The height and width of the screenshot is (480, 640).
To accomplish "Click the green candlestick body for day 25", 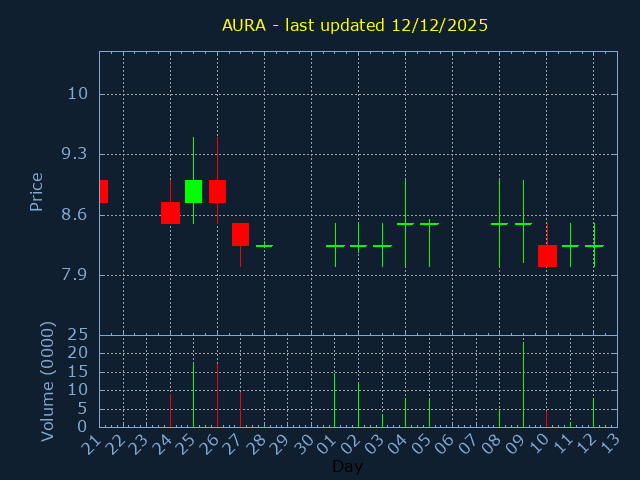I will (193, 191).
